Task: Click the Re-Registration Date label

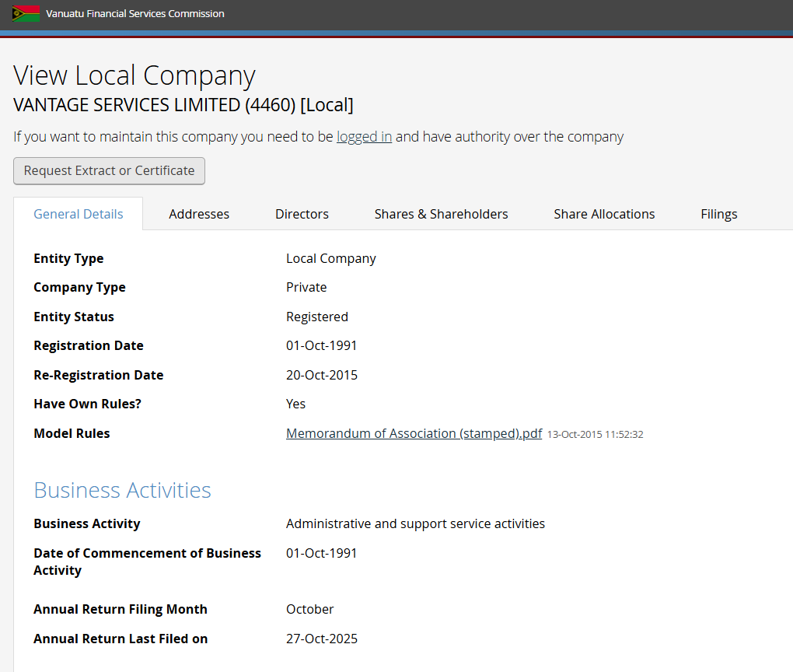Action: [x=99, y=375]
